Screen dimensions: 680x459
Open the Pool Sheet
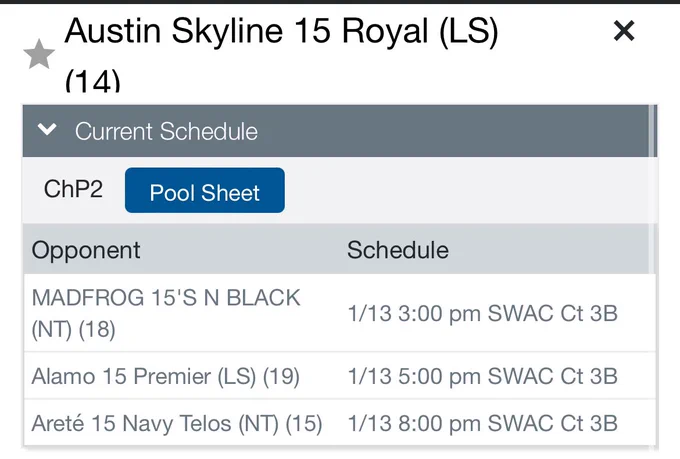(x=205, y=190)
